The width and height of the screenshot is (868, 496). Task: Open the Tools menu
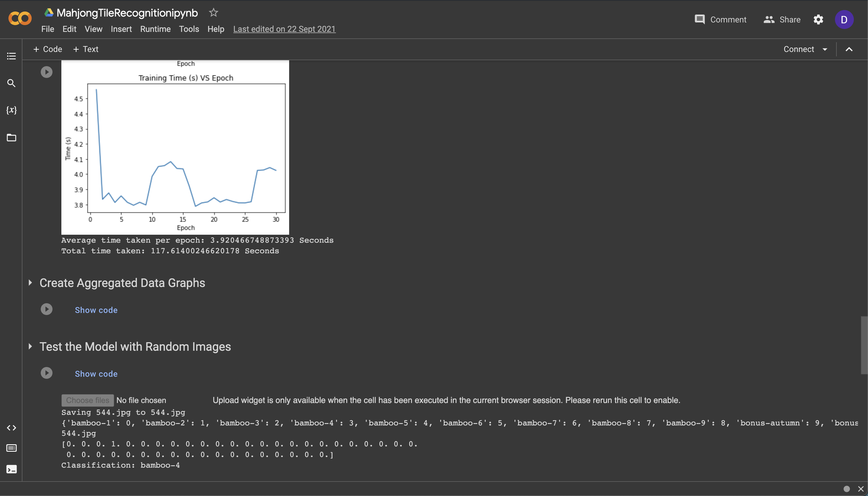[189, 29]
